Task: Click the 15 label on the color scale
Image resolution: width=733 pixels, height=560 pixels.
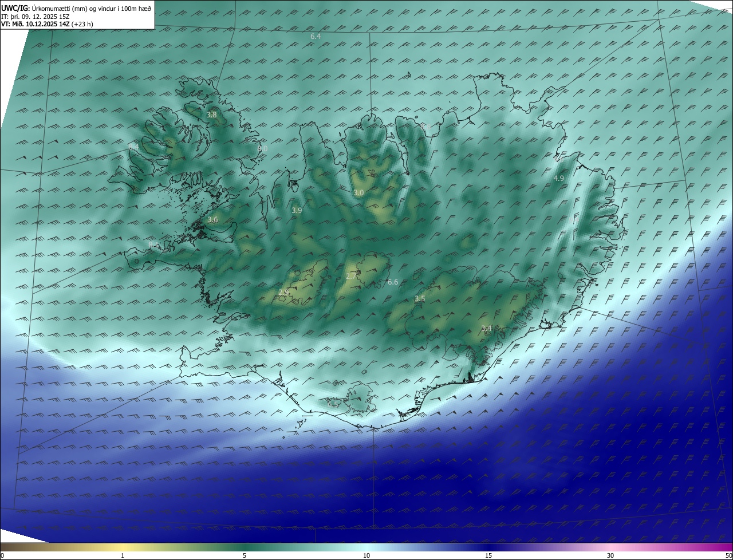Action: tap(488, 555)
